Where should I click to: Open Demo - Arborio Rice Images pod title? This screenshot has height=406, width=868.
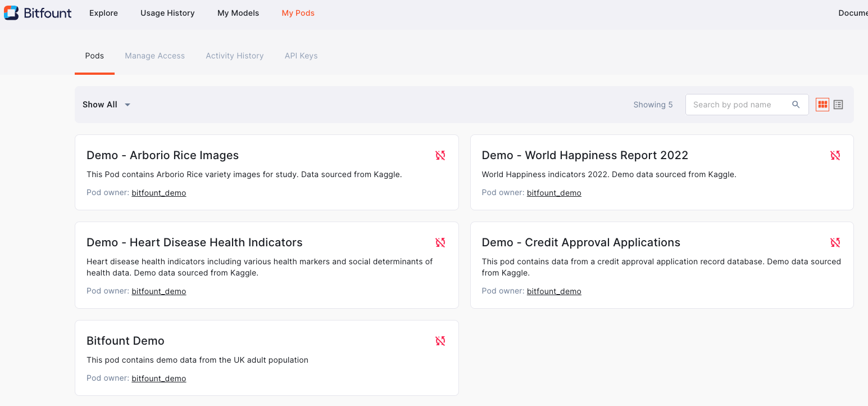(x=163, y=155)
